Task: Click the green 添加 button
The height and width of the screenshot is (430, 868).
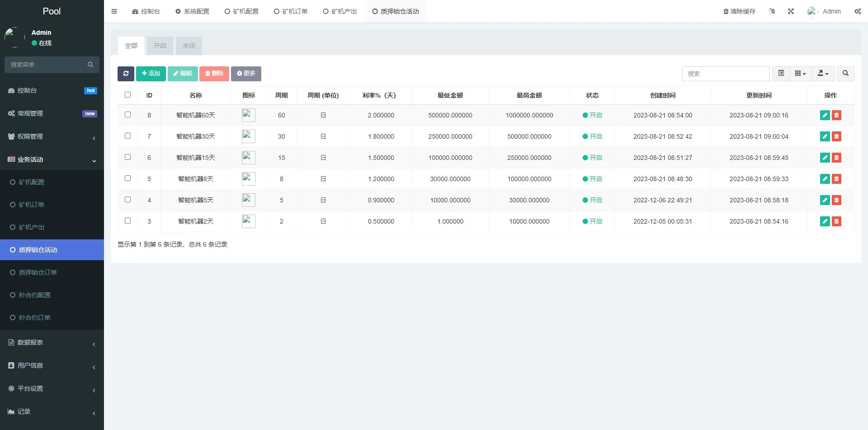Action: point(151,74)
